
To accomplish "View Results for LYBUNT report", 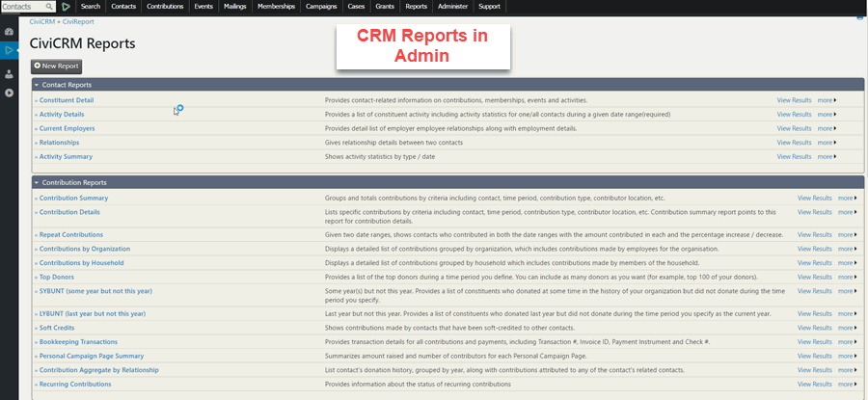I will [x=814, y=313].
